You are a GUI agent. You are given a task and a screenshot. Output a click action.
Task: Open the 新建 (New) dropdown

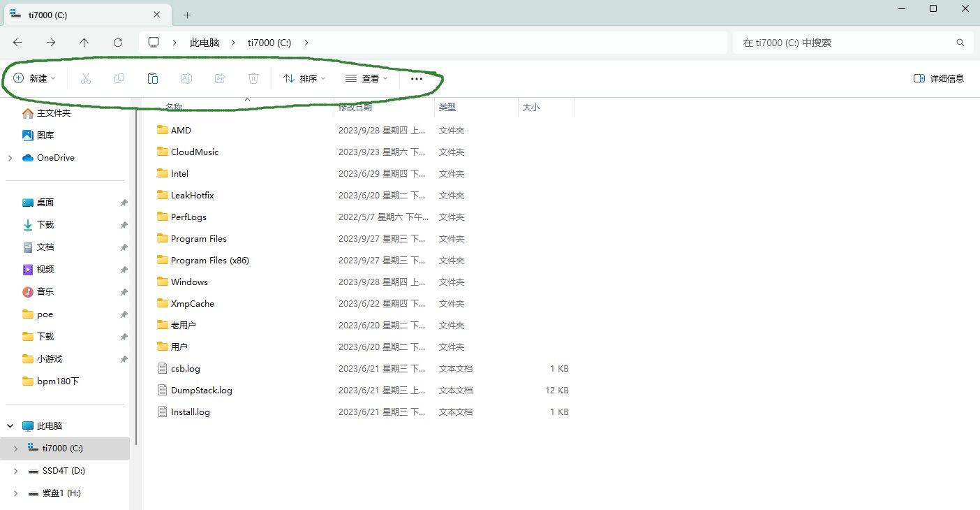[x=34, y=79]
